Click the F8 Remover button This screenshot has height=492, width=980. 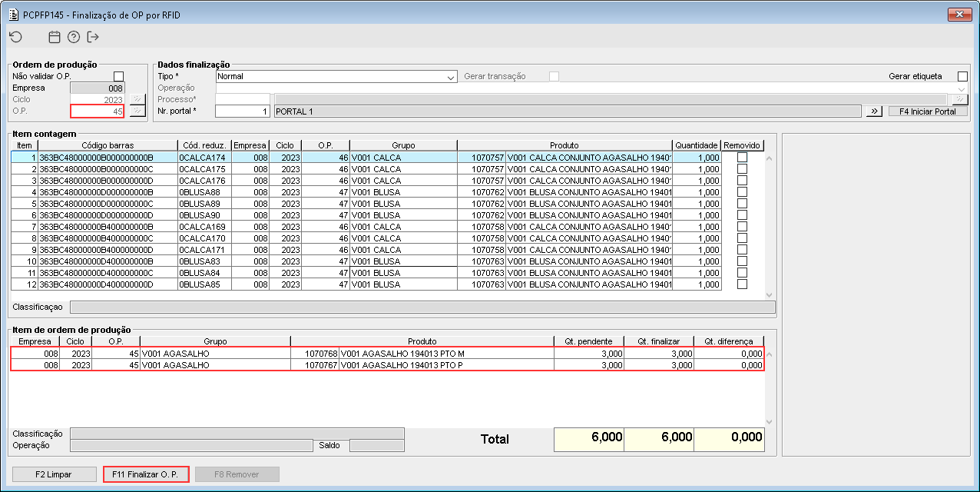click(x=237, y=474)
